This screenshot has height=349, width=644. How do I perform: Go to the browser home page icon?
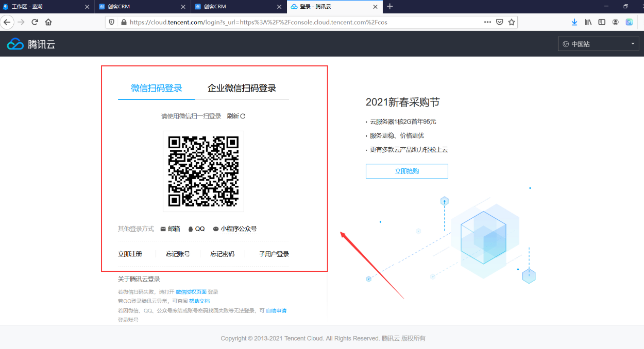click(48, 22)
